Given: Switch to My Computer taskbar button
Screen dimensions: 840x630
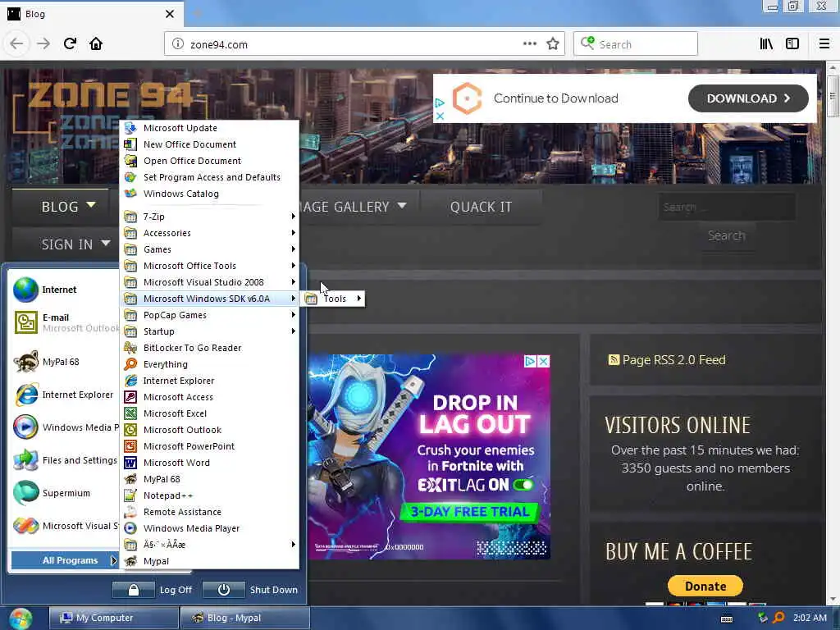Looking at the screenshot, I should pyautogui.click(x=114, y=618).
